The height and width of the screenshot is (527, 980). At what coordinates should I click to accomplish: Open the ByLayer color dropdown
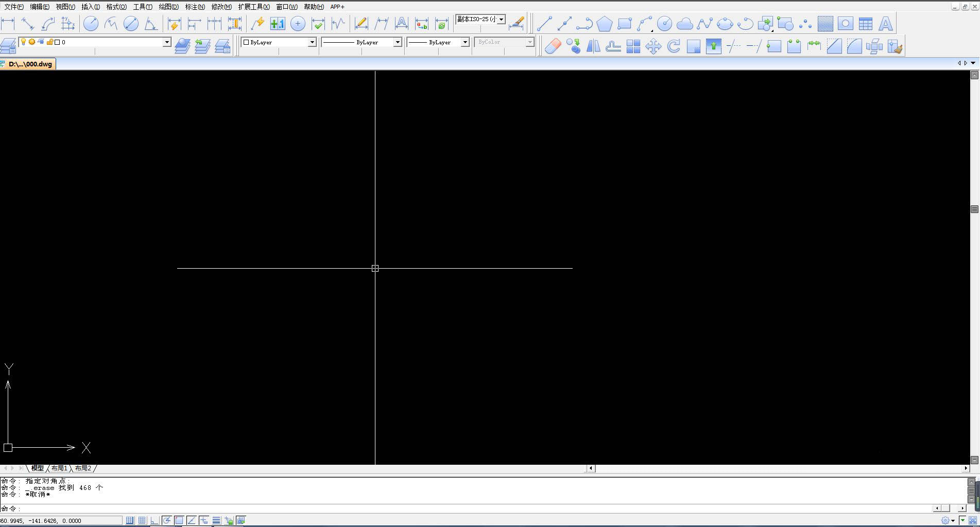point(312,42)
